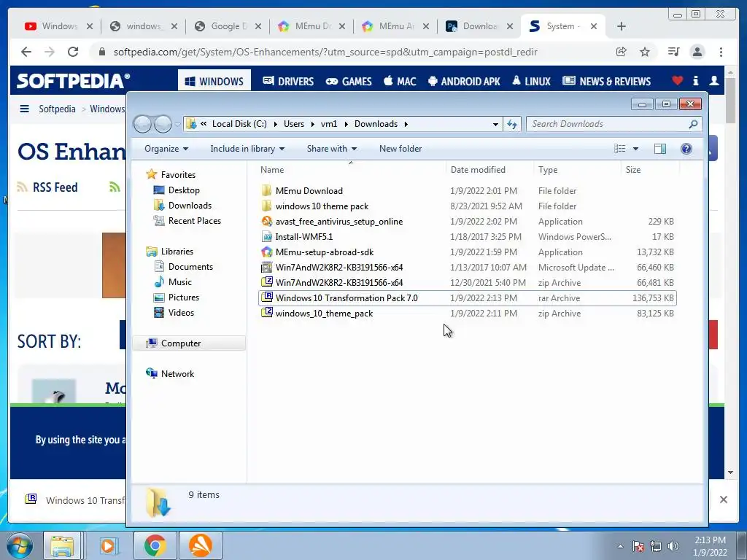This screenshot has width=747, height=560.
Task: Open Avast icon in the taskbar
Action: pyautogui.click(x=201, y=545)
